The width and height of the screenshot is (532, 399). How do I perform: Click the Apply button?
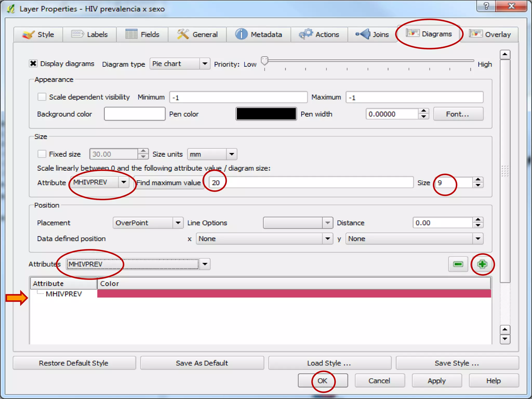(436, 381)
